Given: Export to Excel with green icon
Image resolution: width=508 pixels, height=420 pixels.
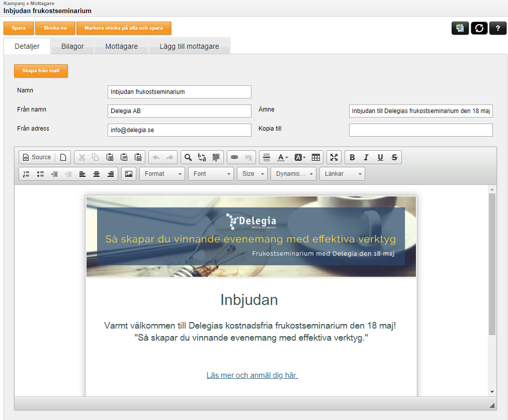Looking at the screenshot, I should click(460, 28).
